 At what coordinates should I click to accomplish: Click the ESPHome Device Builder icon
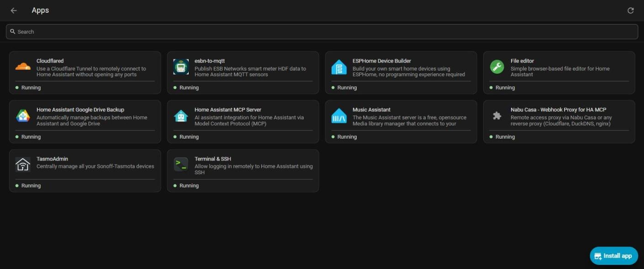point(339,67)
